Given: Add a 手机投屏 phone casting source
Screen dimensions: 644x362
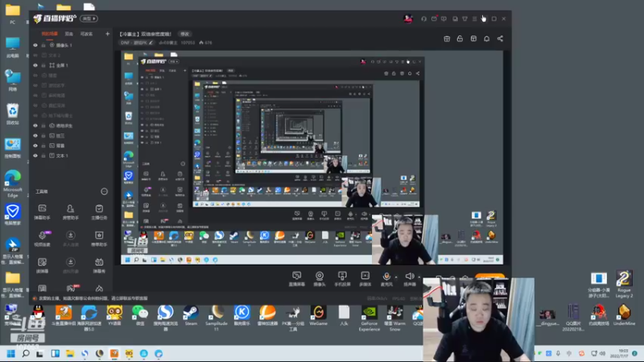Looking at the screenshot, I should click(341, 278).
